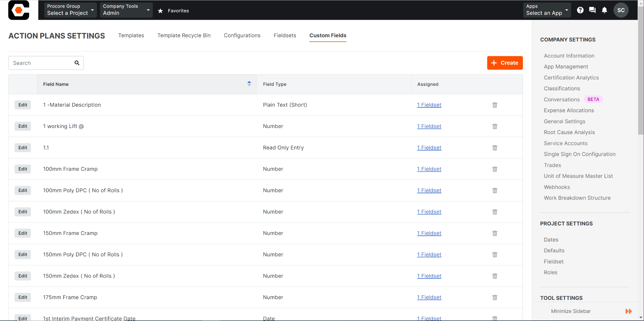Open project Roles settings

coord(550,272)
